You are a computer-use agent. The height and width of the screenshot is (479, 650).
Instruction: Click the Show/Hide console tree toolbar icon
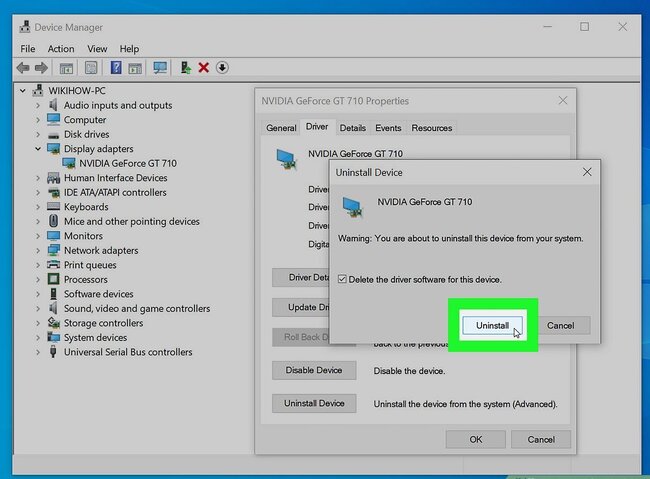click(66, 68)
